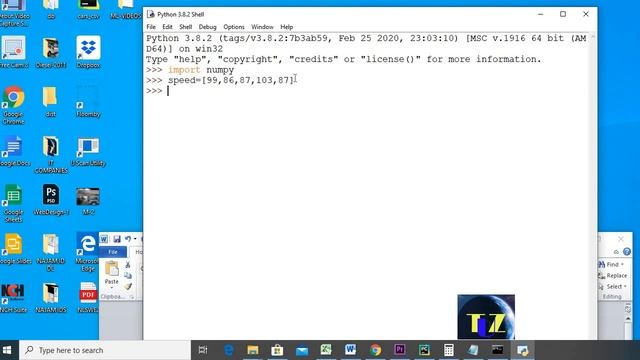Open Microsoft Edge desktop shortcut

tap(88, 252)
